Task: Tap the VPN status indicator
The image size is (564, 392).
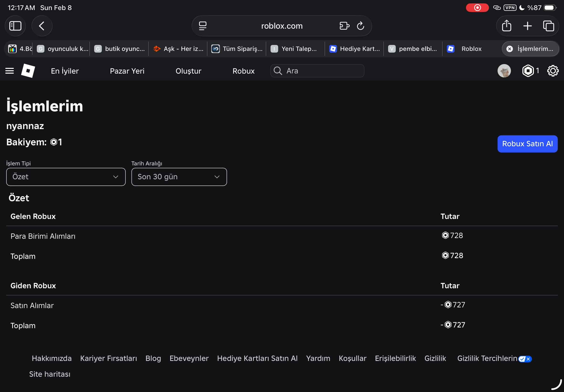Action: click(x=510, y=8)
